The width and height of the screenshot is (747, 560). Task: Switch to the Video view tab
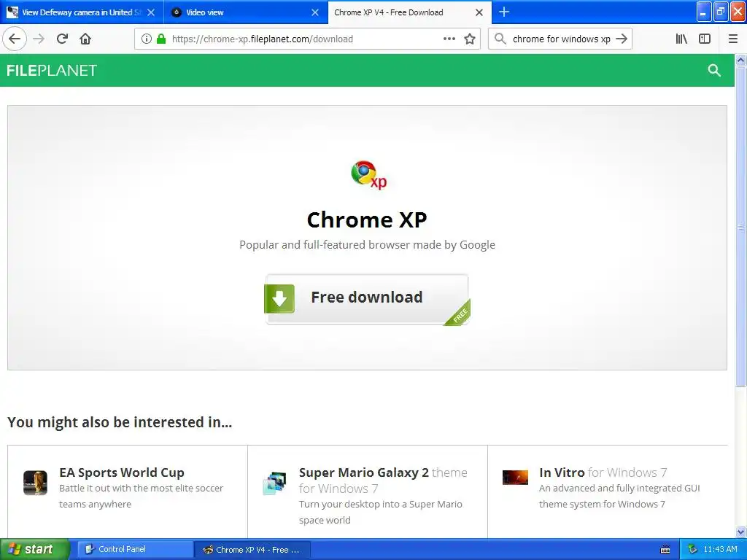tap(246, 12)
